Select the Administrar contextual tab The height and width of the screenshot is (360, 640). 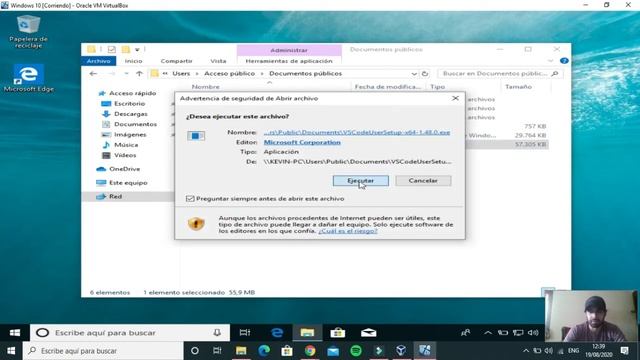(289, 50)
